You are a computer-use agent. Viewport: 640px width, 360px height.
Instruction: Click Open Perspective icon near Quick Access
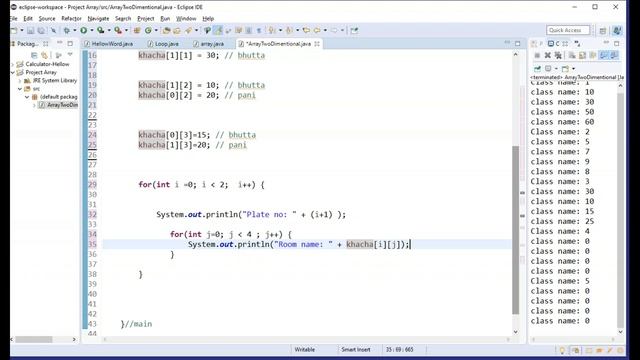pyautogui.click(x=603, y=31)
